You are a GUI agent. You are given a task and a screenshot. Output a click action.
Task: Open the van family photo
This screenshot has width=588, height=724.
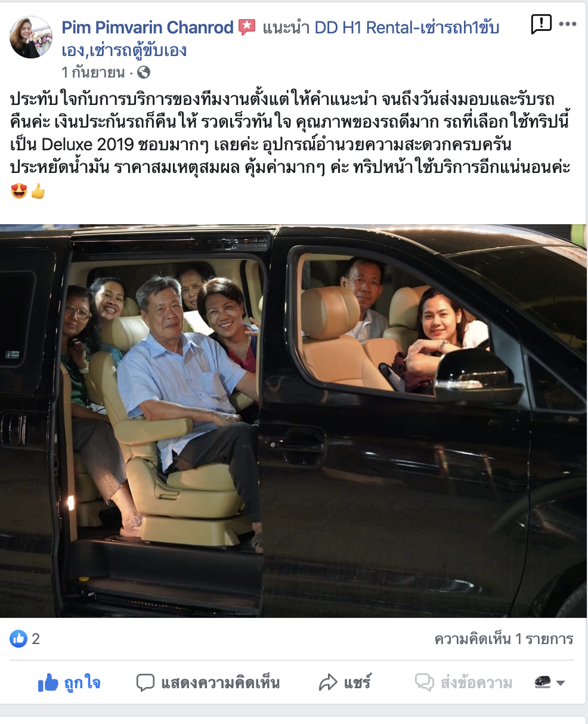(x=293, y=421)
